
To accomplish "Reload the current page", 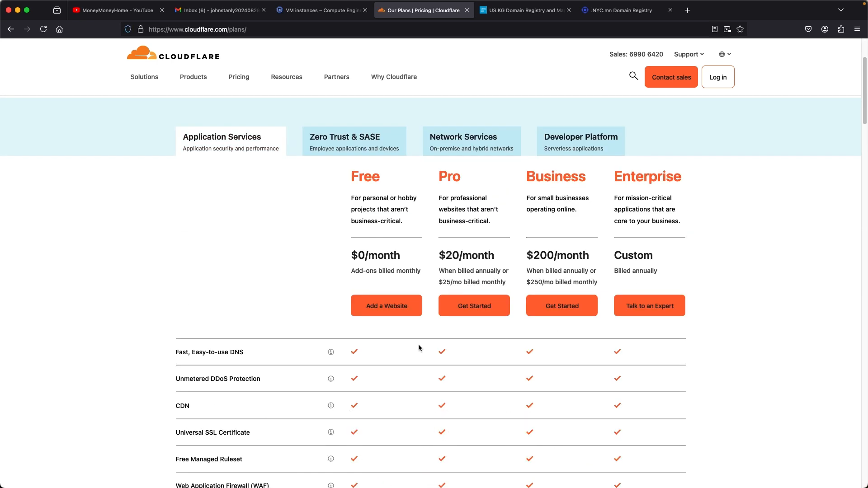I will 43,29.
